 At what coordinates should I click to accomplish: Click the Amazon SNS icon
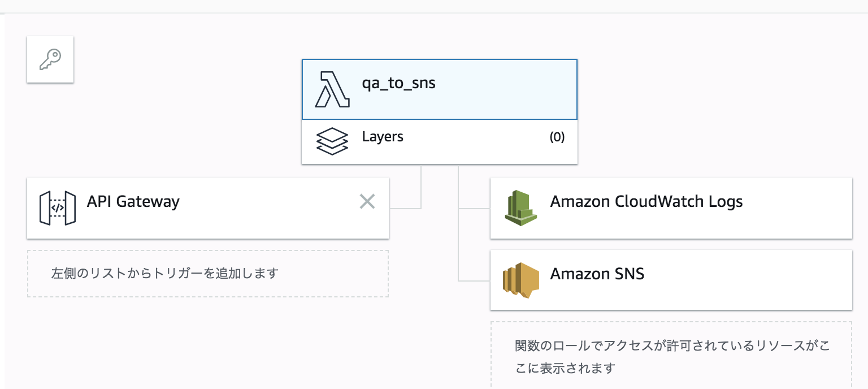point(521,280)
